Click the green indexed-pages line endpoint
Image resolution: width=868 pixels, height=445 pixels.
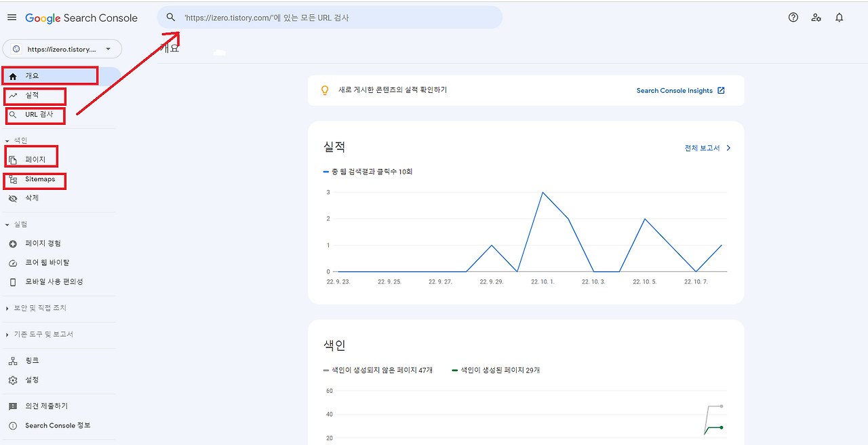click(x=721, y=427)
